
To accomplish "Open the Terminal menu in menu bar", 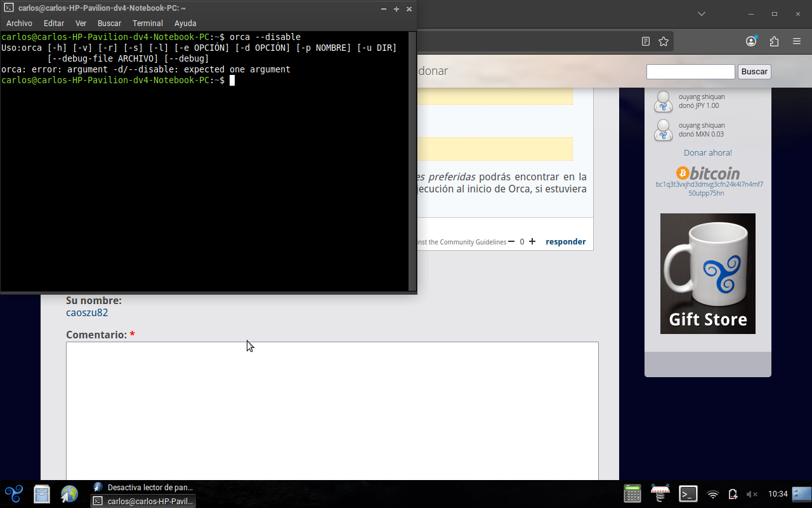I will (148, 23).
